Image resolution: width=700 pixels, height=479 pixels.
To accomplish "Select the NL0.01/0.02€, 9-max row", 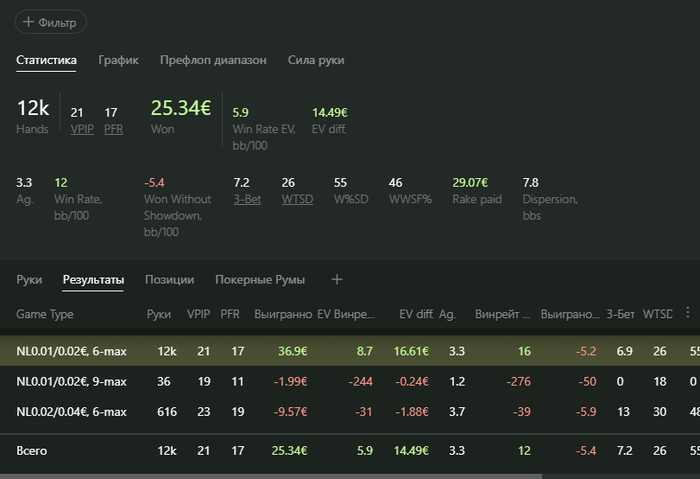I will tap(71, 381).
